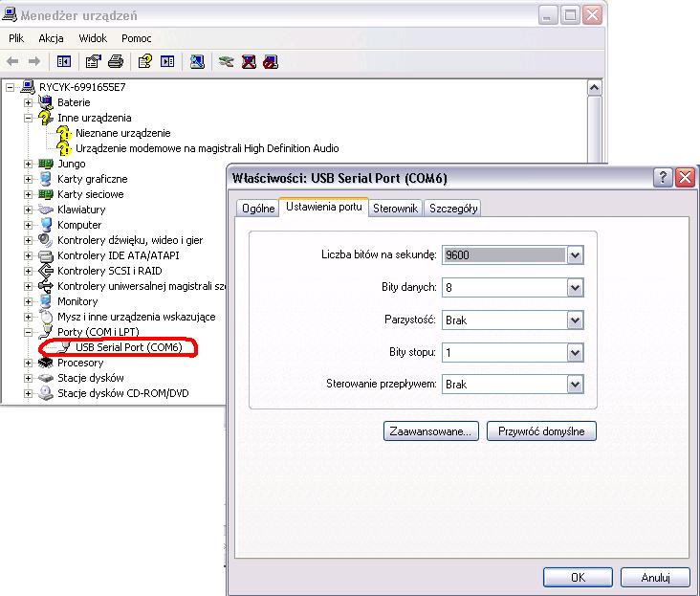The width and height of the screenshot is (700, 596).
Task: Click the dialog help question mark button
Action: click(663, 178)
